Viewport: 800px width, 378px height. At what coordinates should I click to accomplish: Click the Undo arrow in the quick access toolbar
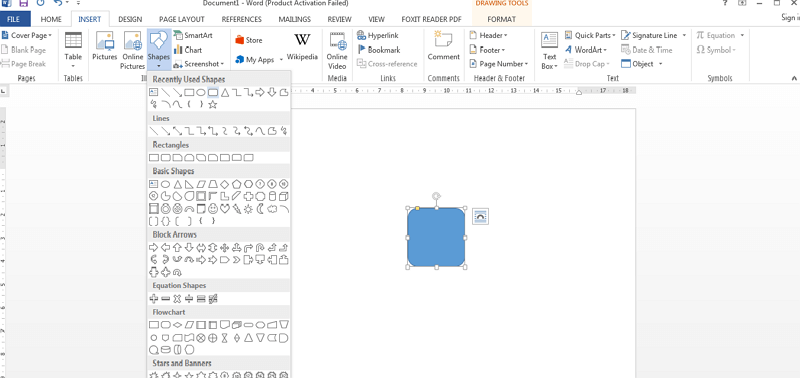coord(57,3)
